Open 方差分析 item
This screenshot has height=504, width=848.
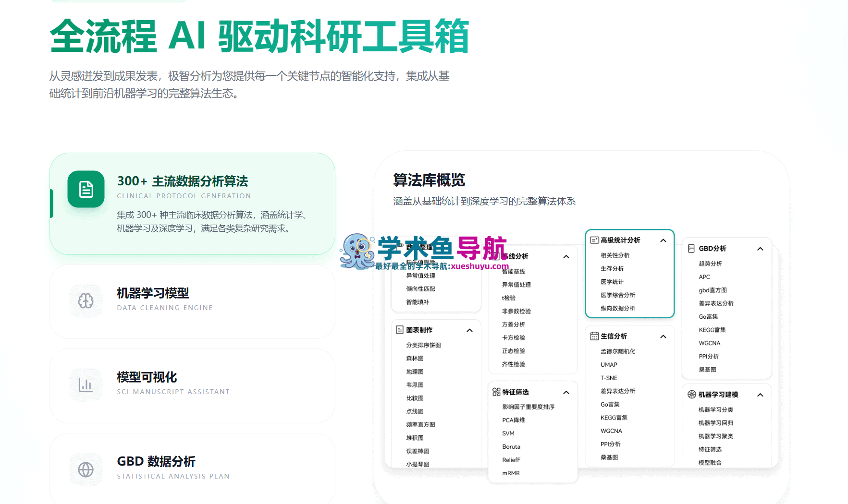point(514,324)
